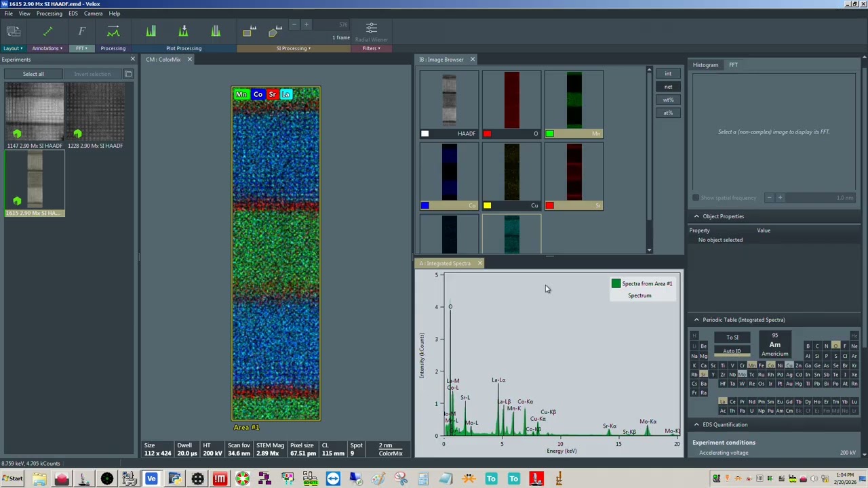Open the Help menu
This screenshot has height=488, width=868.
[115, 14]
